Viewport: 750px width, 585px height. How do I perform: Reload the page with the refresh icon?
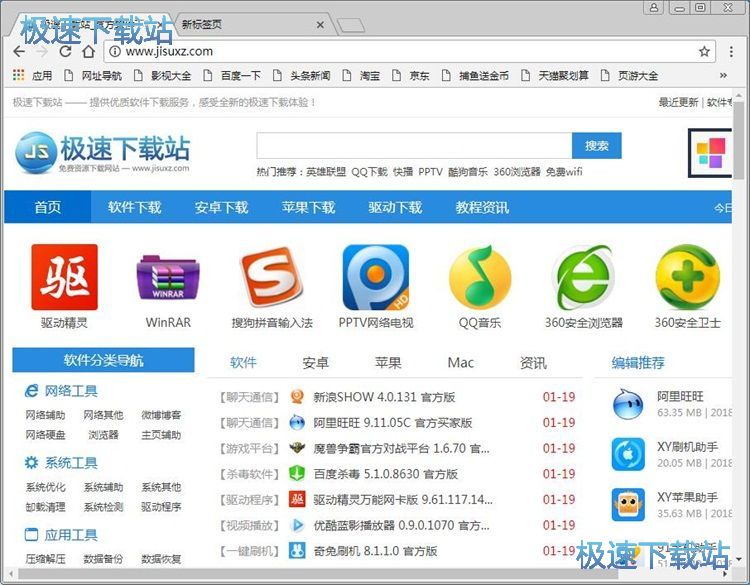point(65,51)
